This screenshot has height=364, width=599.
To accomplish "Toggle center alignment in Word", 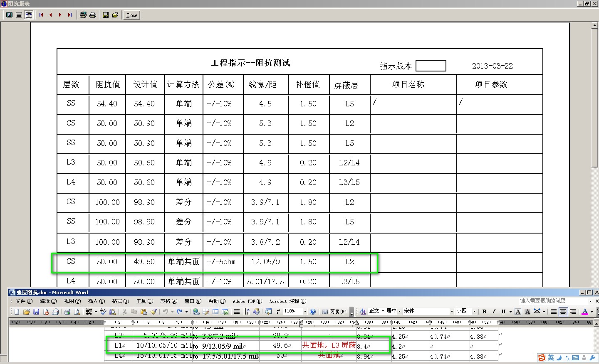I will [x=563, y=311].
